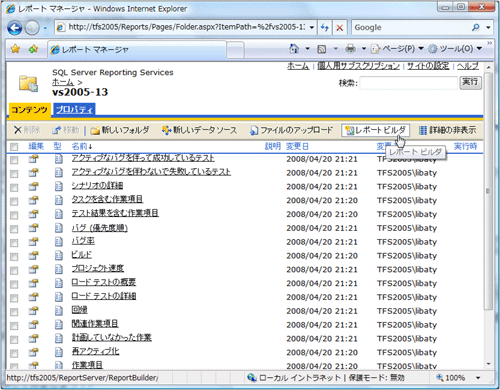
Task: Open the ページ(P) menu dropdown
Action: 398,49
